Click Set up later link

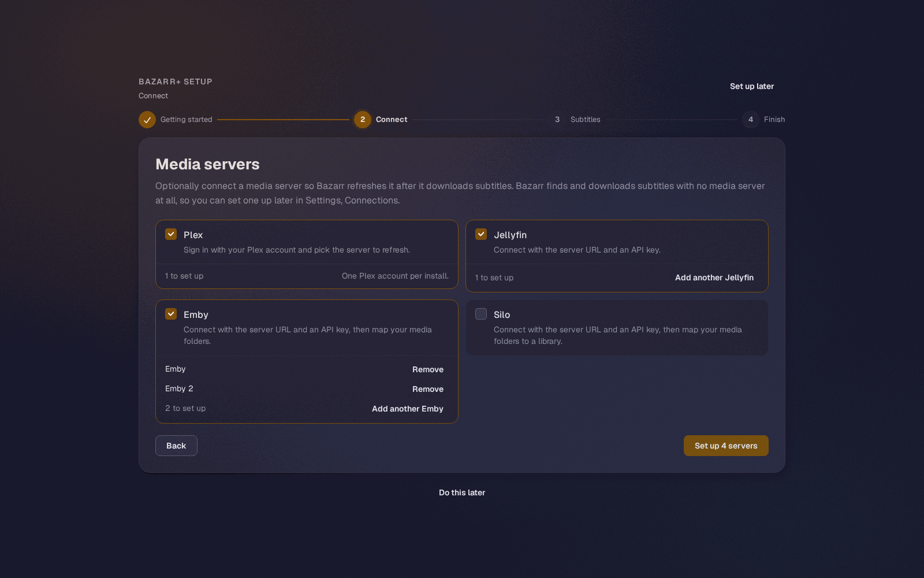[x=752, y=86]
